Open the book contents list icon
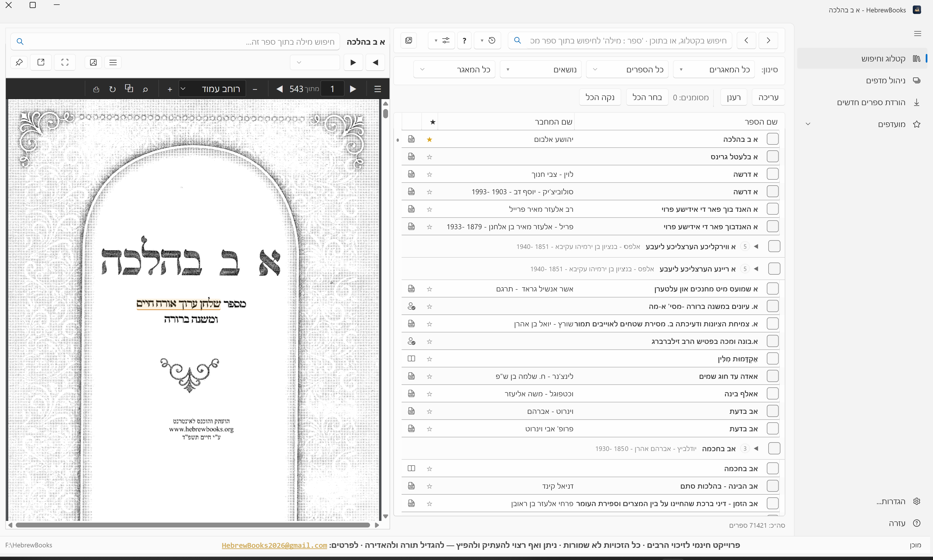The width and height of the screenshot is (933, 560). pyautogui.click(x=113, y=62)
